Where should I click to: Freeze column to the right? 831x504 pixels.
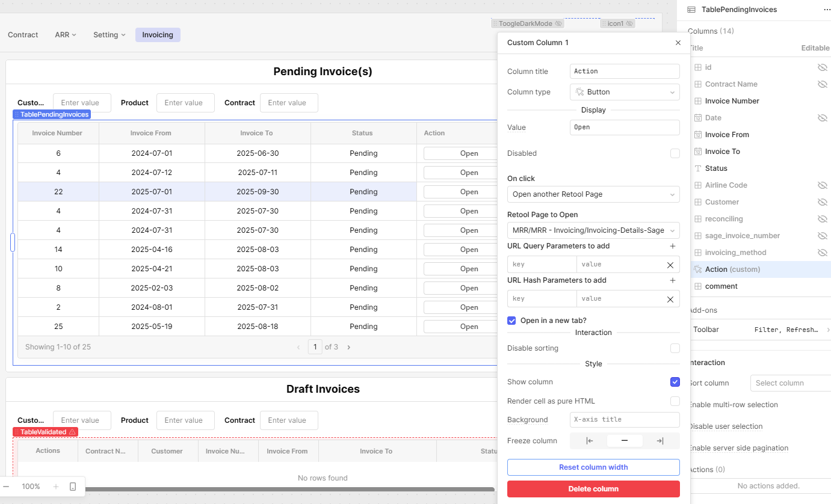pos(660,441)
